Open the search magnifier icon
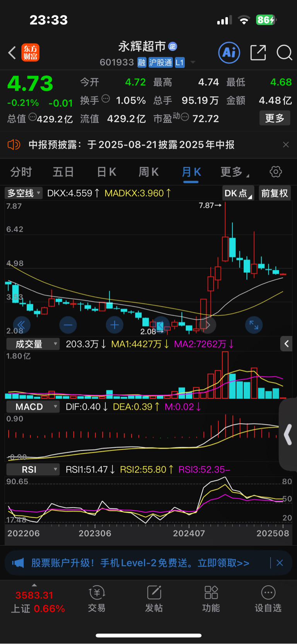The height and width of the screenshot is (644, 297). 284,52
